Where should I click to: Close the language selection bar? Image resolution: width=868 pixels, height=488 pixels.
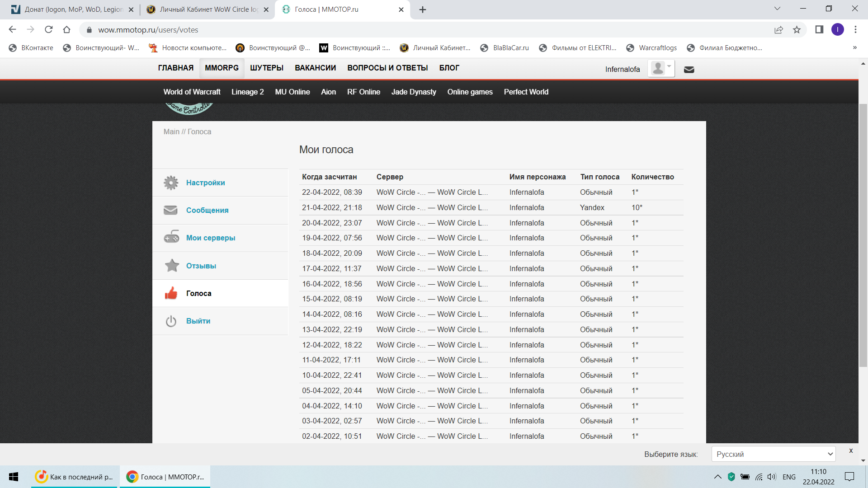[851, 450]
